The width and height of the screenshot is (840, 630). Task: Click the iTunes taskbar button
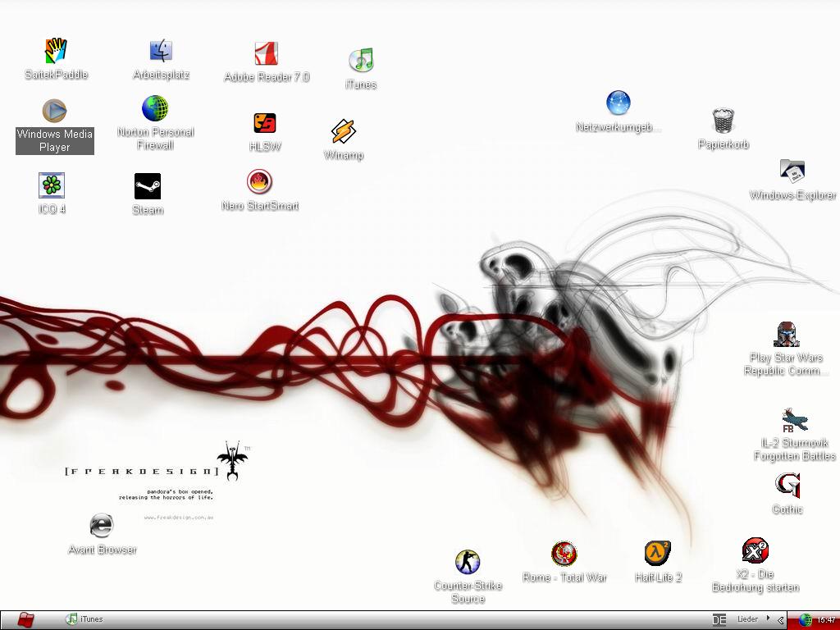coord(84,619)
